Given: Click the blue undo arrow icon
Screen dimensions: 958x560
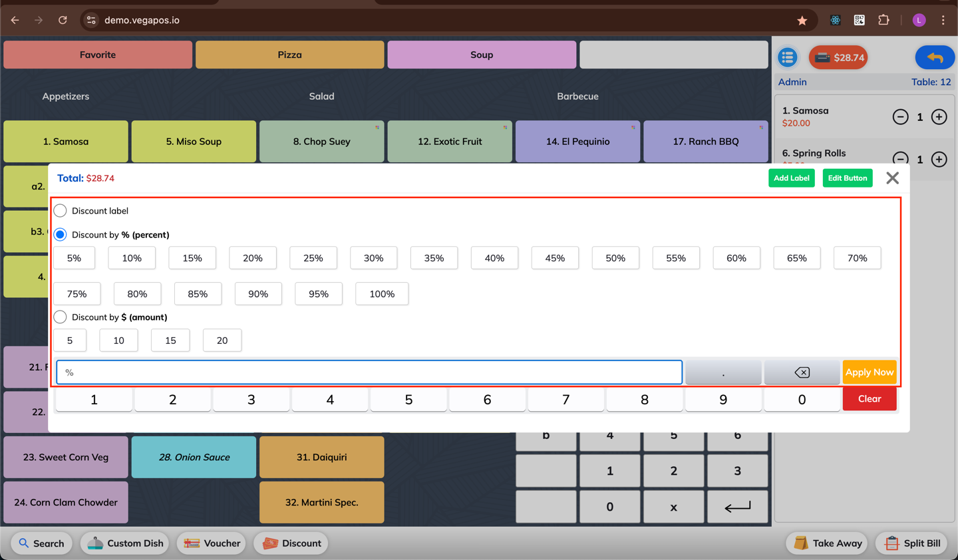Looking at the screenshot, I should click(935, 57).
